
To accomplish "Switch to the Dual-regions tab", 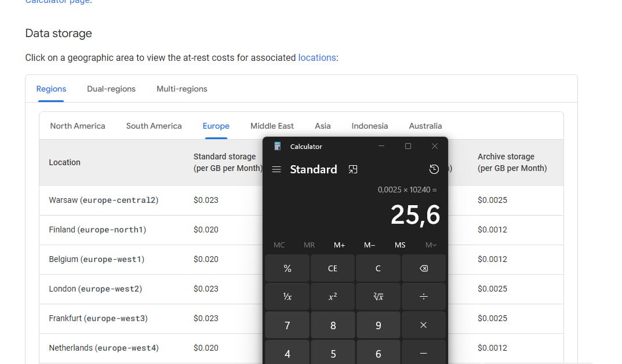I will coord(111,89).
